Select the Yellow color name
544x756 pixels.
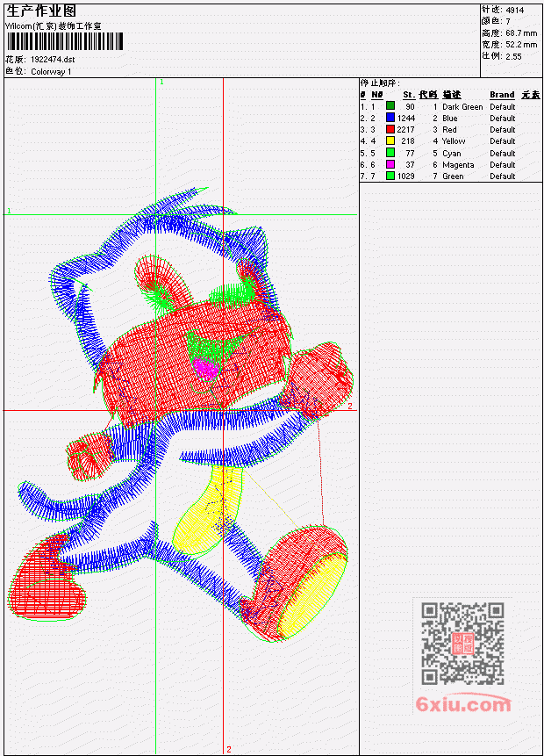tap(454, 141)
